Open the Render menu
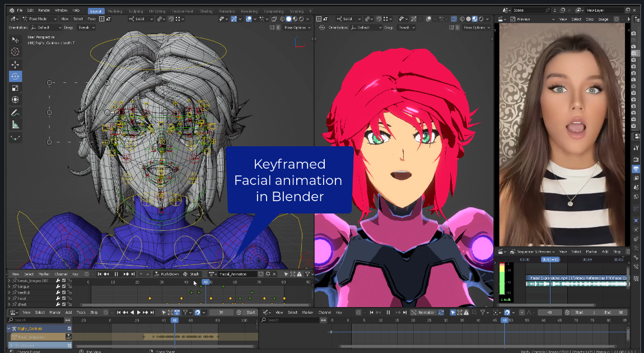This screenshot has height=353, width=644. tap(44, 11)
